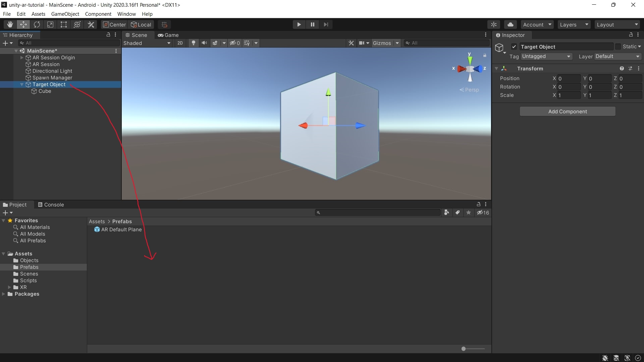The height and width of the screenshot is (362, 644).
Task: Open Static dropdown arrow
Action: [639, 47]
